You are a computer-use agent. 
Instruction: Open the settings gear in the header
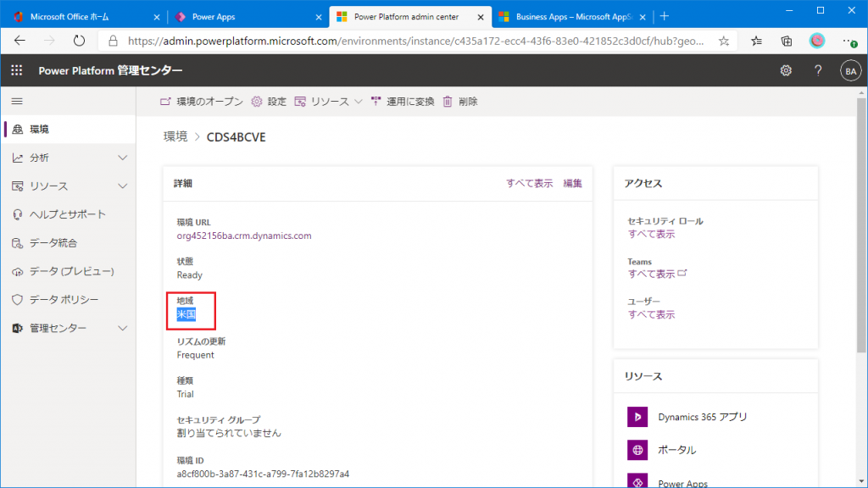[786, 71]
